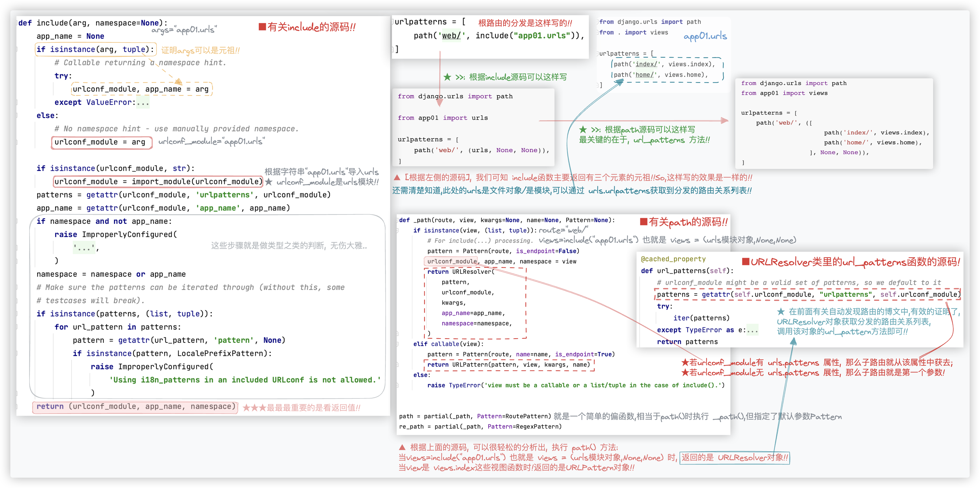Click red triangle before '根据上面的源码' note
Viewport: 980px width, 488px height.
click(402, 447)
